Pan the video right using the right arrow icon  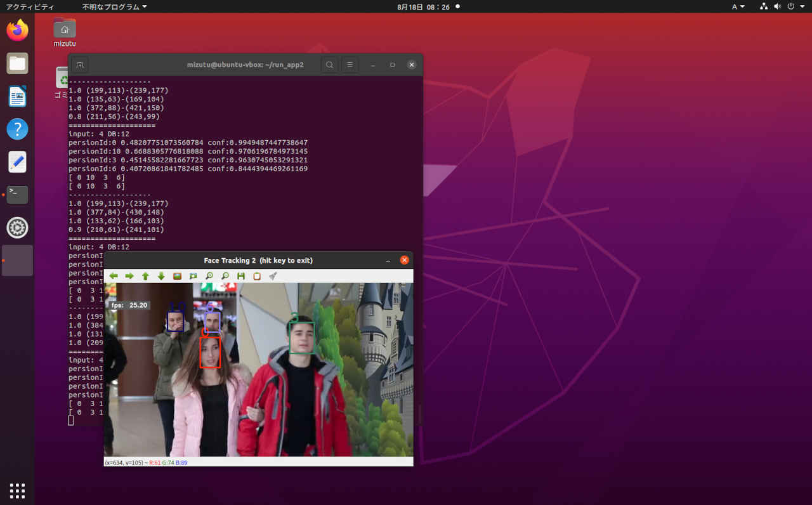coord(129,276)
